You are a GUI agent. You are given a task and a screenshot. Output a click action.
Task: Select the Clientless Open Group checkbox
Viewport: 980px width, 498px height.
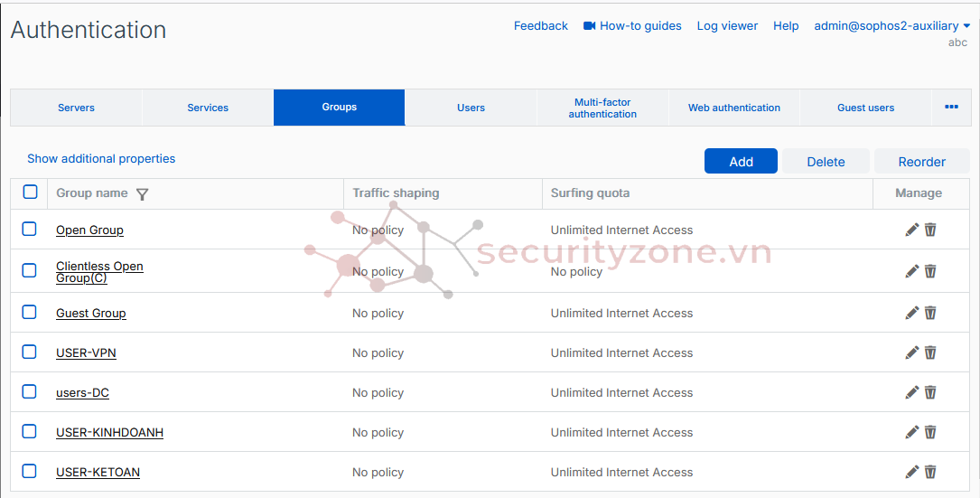pyautogui.click(x=29, y=270)
